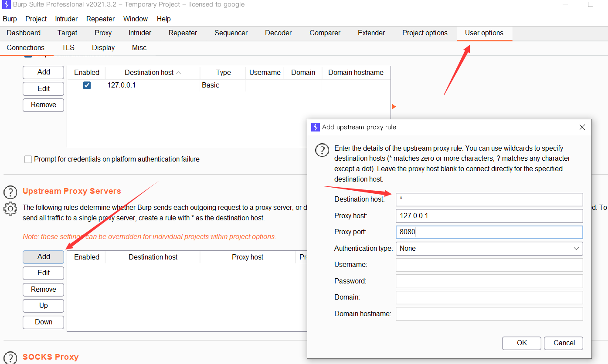This screenshot has width=608, height=364.
Task: Focus the Proxy port input field
Action: [x=489, y=232]
